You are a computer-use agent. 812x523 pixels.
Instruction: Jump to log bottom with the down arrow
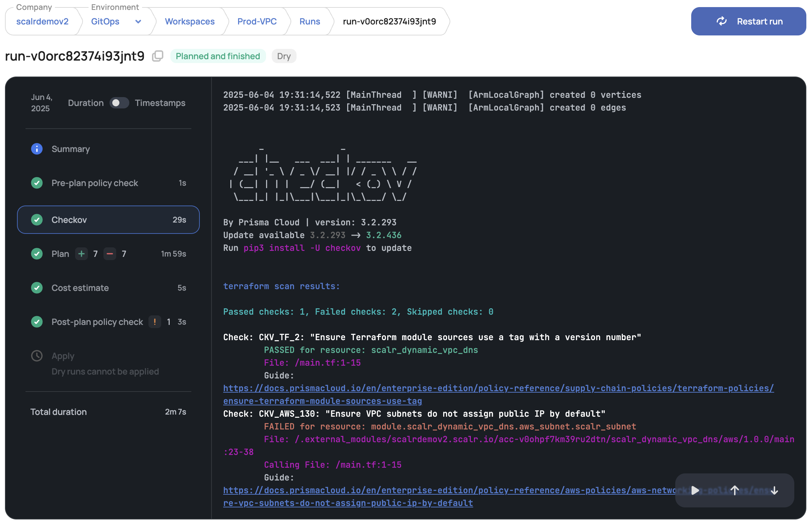tap(774, 490)
